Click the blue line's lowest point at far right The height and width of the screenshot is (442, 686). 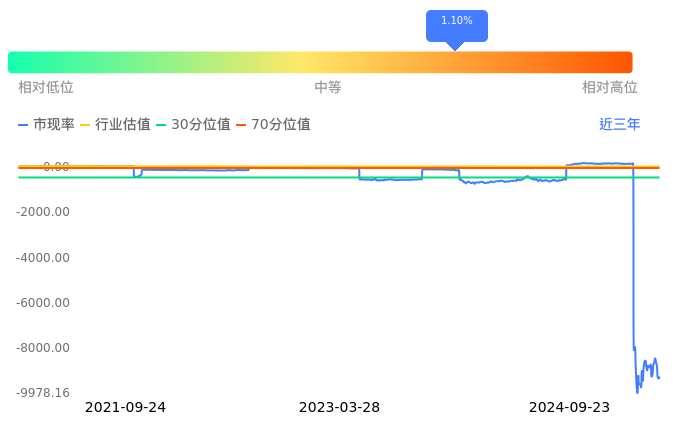(637, 392)
